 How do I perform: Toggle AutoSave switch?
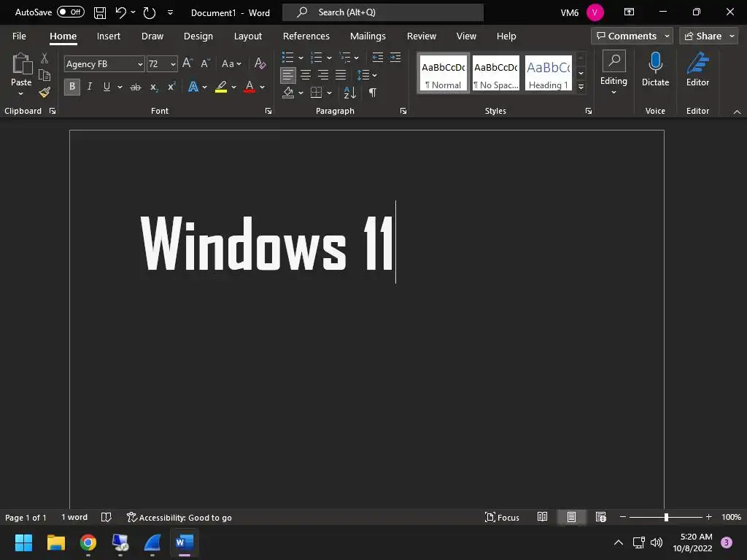71,12
